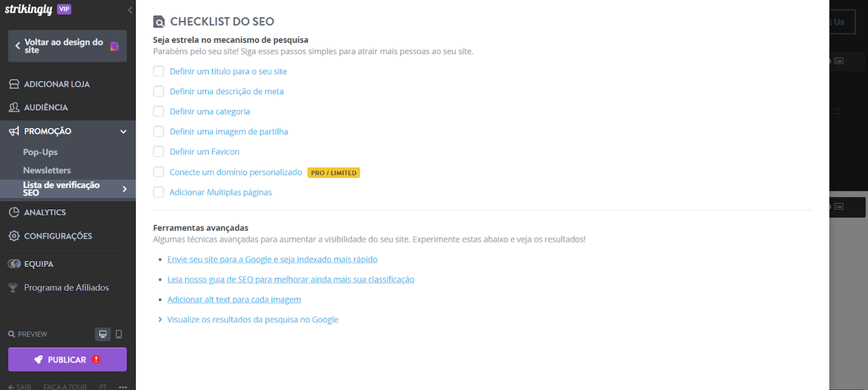Open Configurações via the gear icon
The width and height of the screenshot is (868, 390).
click(x=14, y=236)
